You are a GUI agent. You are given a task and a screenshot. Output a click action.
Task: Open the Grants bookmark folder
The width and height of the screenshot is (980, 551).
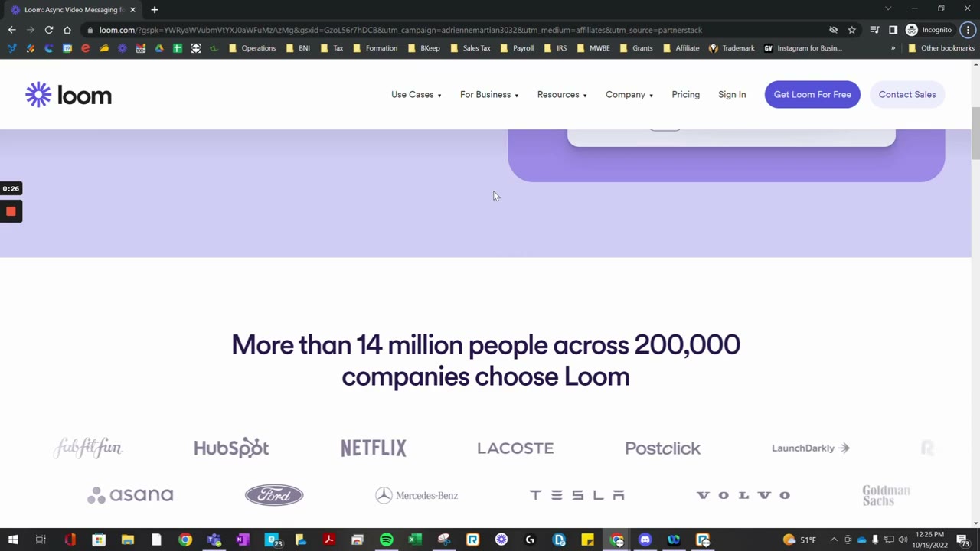click(x=635, y=48)
